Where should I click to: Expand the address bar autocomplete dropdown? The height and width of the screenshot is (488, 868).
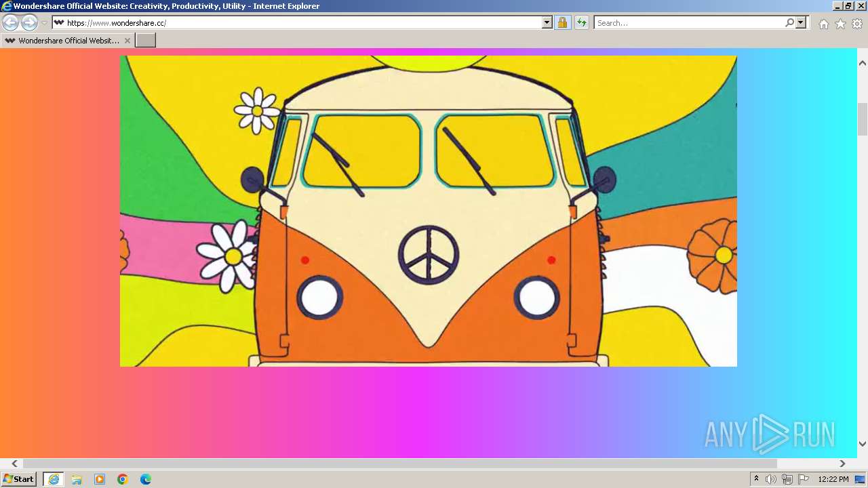pos(547,23)
